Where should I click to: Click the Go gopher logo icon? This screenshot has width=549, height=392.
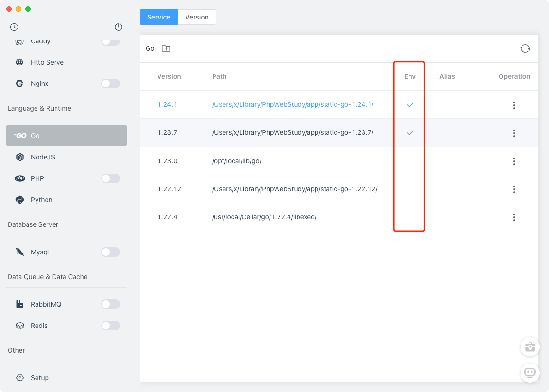click(20, 136)
